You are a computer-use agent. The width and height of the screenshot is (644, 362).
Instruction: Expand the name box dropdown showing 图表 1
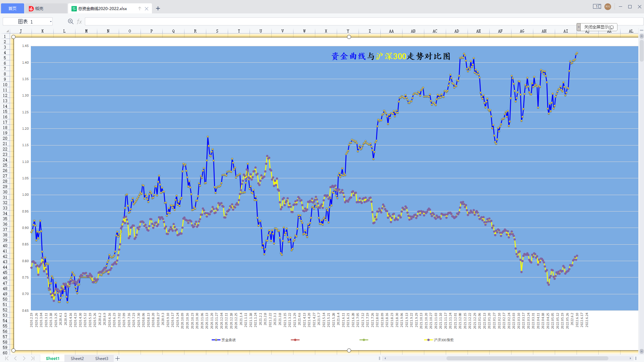(x=51, y=21)
